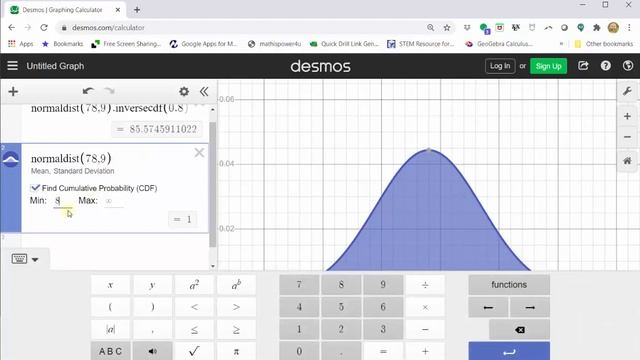Bookmark this page with star
640x360 pixels.
447,27
